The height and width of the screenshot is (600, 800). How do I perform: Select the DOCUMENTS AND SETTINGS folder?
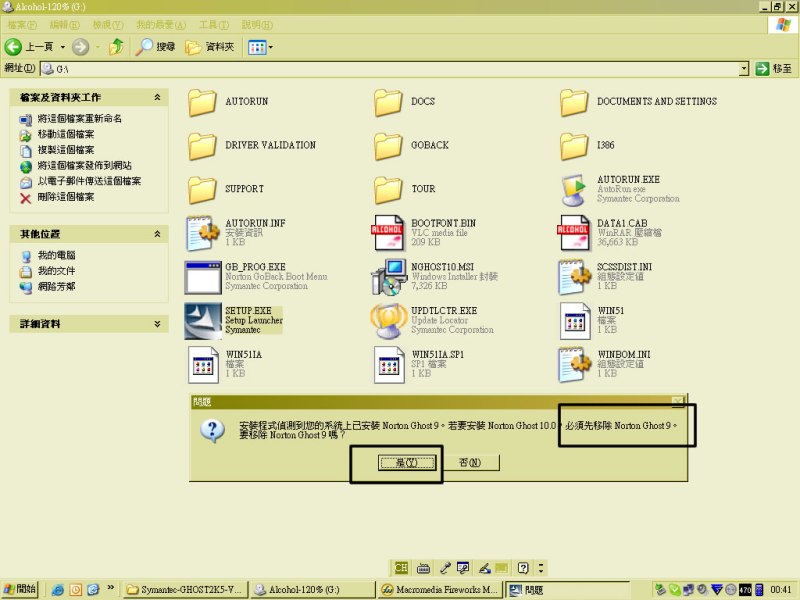[x=574, y=103]
